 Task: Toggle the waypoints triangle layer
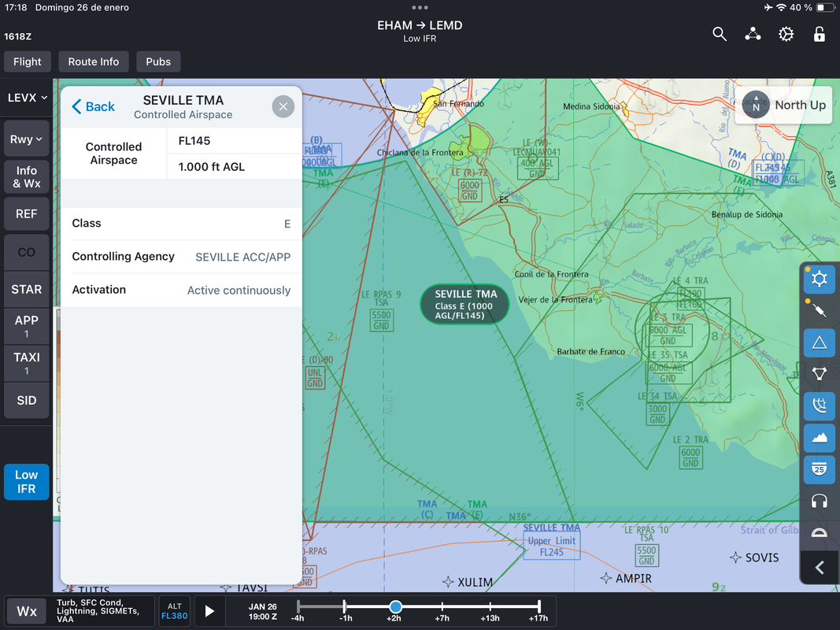(819, 343)
